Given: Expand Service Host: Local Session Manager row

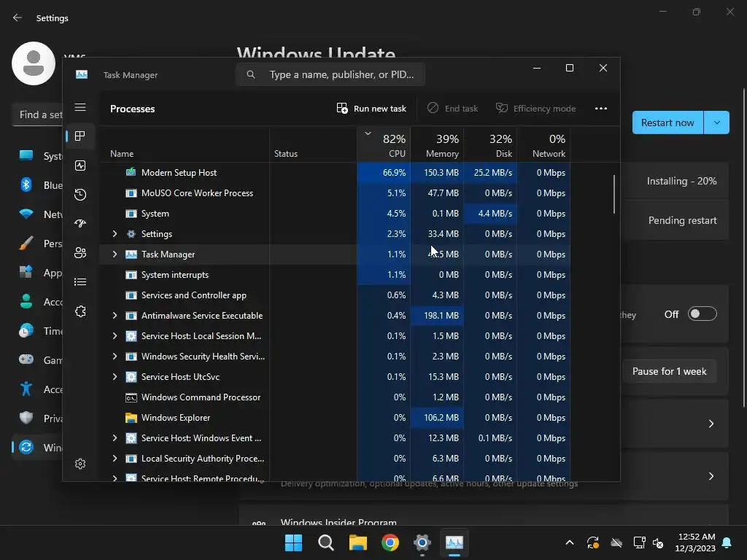Looking at the screenshot, I should (x=115, y=335).
